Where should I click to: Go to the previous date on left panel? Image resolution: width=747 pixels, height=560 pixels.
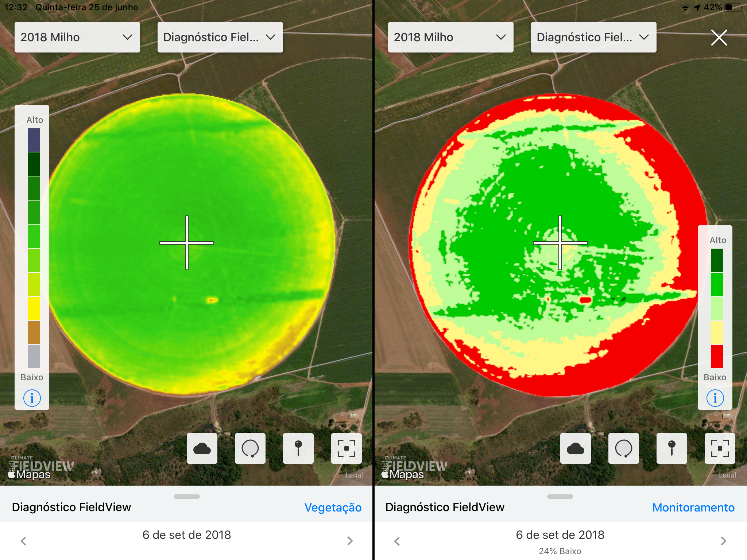pos(24,541)
